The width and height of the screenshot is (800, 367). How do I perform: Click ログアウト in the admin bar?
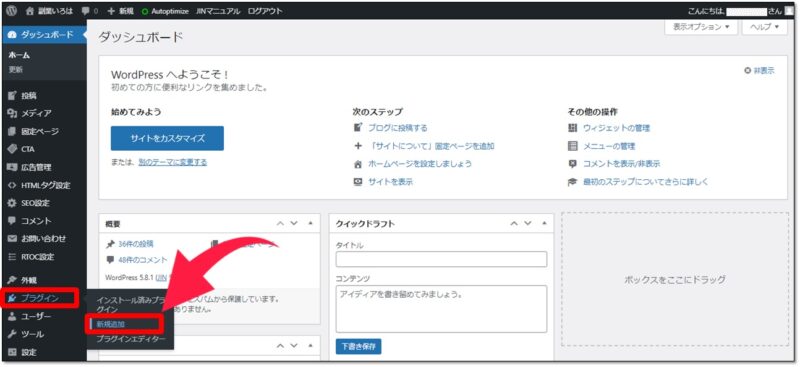coord(265,11)
